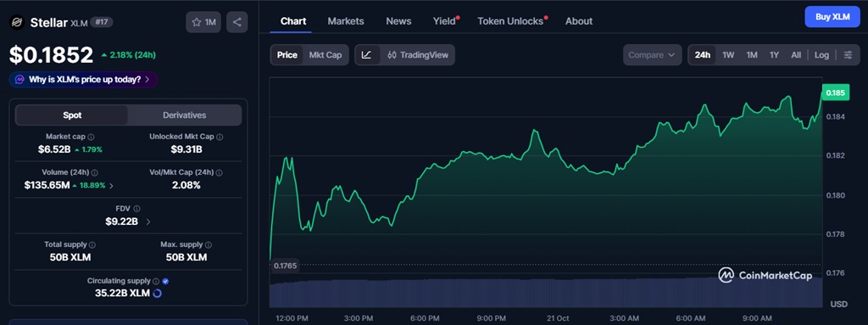Click the $135.65M volume value

(x=47, y=185)
